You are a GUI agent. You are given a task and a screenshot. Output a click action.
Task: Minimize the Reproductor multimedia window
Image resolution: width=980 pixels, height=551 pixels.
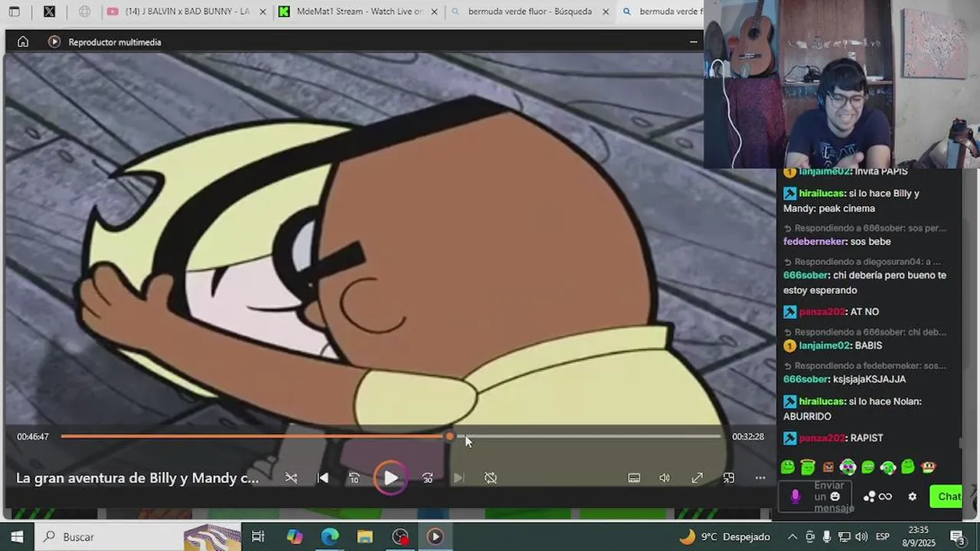(x=693, y=41)
